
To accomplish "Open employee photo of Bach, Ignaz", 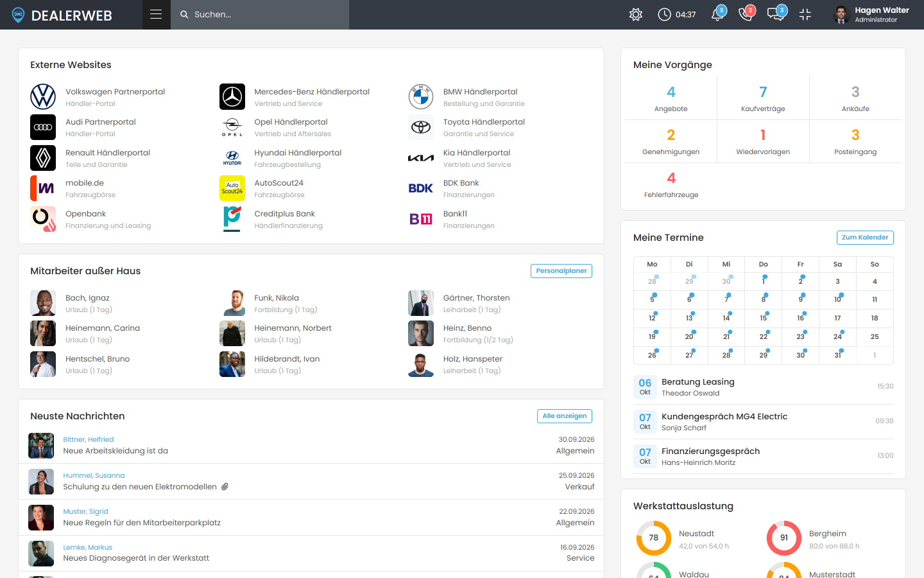I will coord(43,303).
